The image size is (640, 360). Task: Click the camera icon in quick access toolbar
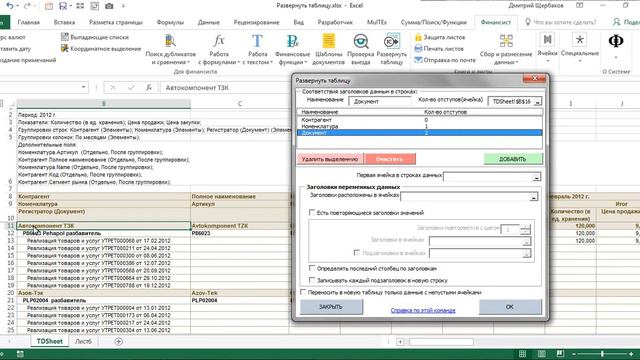(x=109, y=6)
